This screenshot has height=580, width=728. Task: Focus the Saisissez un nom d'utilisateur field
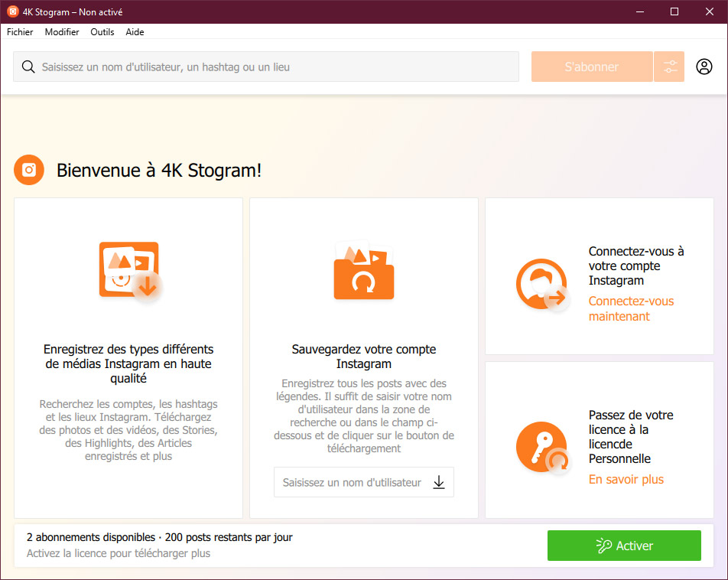tap(364, 482)
